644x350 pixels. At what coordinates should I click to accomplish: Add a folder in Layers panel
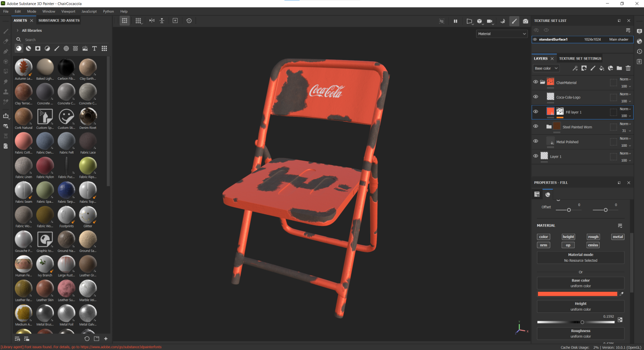point(619,68)
